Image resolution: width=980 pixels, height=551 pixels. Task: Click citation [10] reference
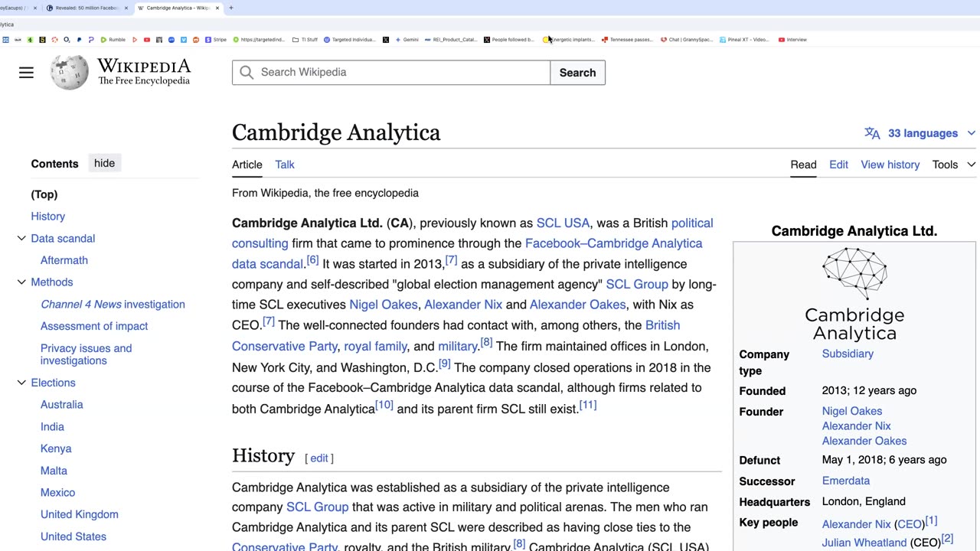click(x=384, y=405)
